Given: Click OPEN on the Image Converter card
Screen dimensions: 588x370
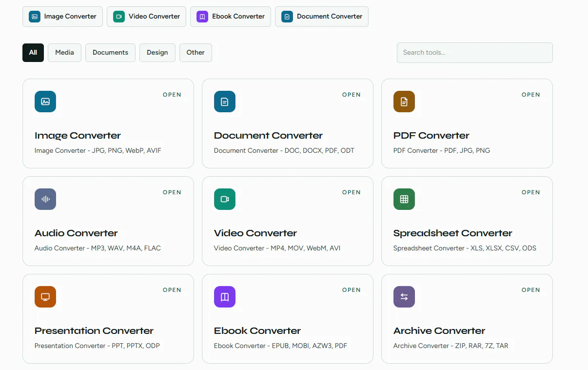Looking at the screenshot, I should (x=172, y=95).
